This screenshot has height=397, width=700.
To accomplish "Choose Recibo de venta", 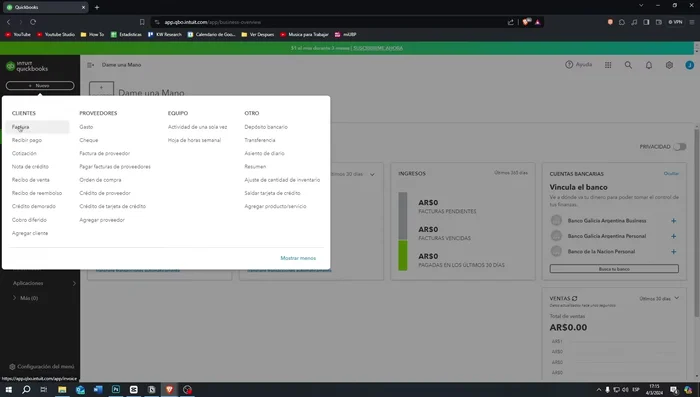I will click(x=30, y=180).
